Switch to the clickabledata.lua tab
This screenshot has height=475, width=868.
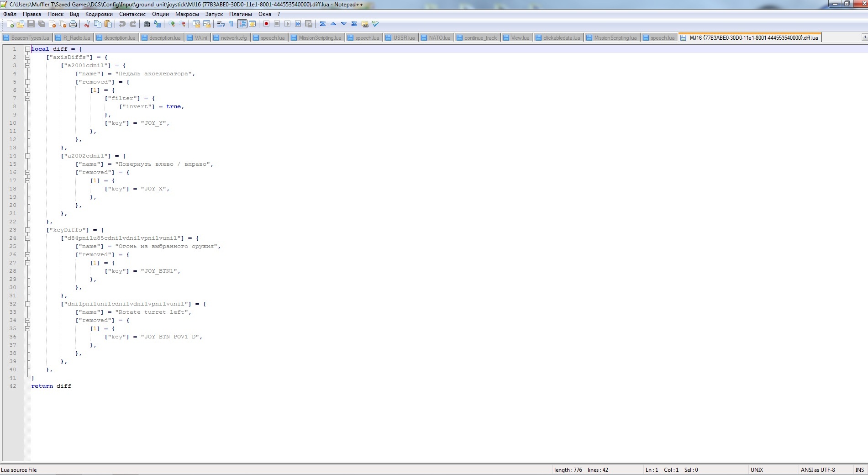pos(558,38)
